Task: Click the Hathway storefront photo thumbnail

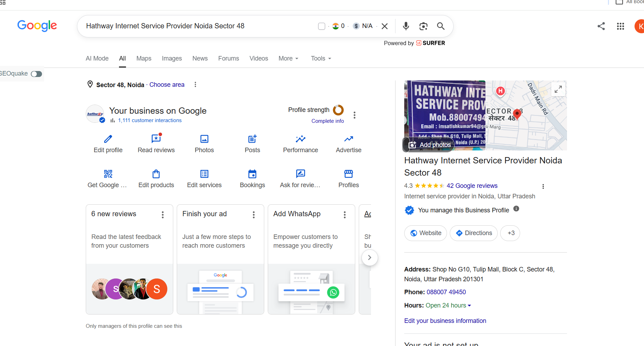Action: (x=445, y=116)
